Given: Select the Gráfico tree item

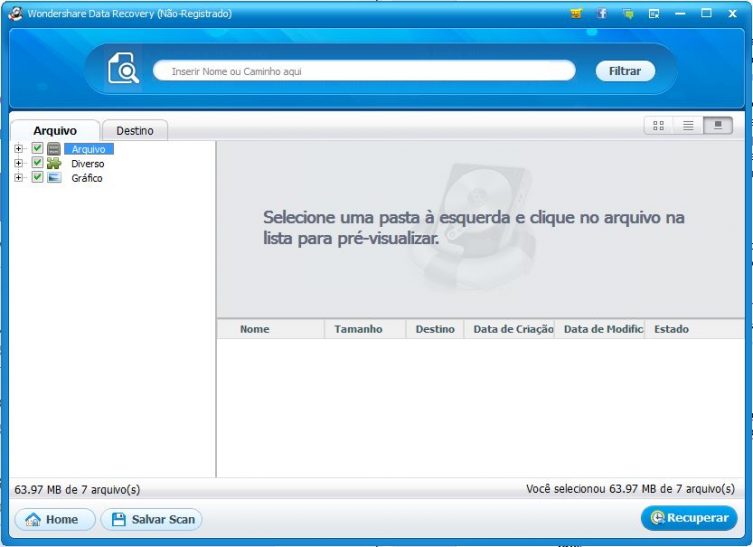Looking at the screenshot, I should click(87, 178).
